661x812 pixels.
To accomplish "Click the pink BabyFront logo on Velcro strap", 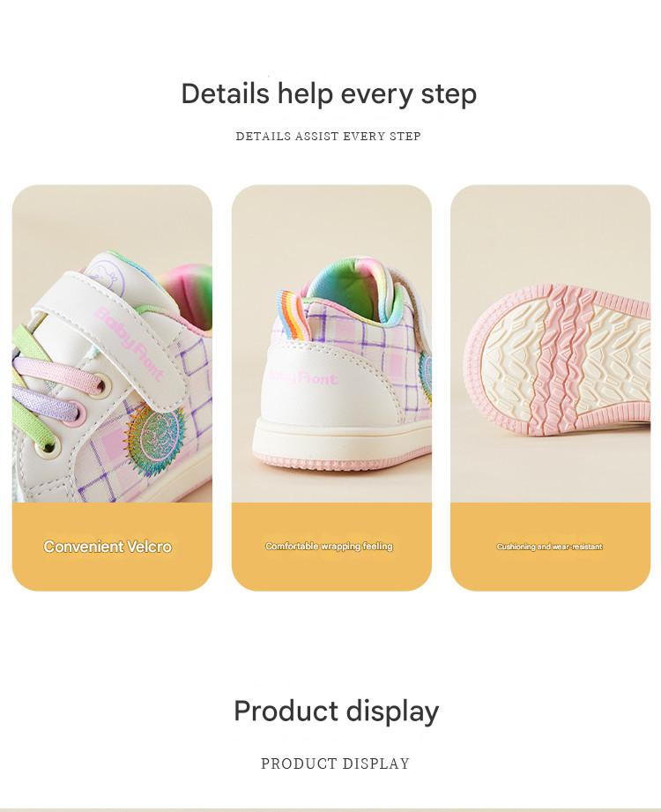I will tap(130, 344).
